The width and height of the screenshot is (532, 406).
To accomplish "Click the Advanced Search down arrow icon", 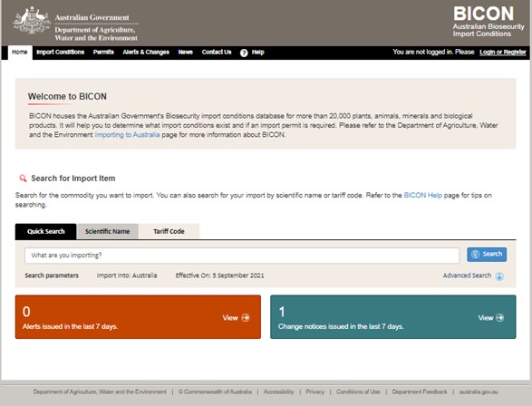I will (x=499, y=276).
